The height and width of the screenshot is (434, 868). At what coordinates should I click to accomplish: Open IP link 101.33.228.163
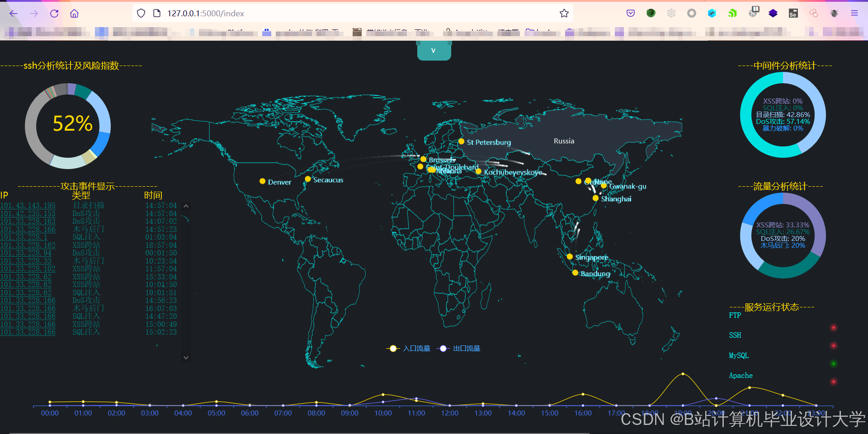pos(28,222)
